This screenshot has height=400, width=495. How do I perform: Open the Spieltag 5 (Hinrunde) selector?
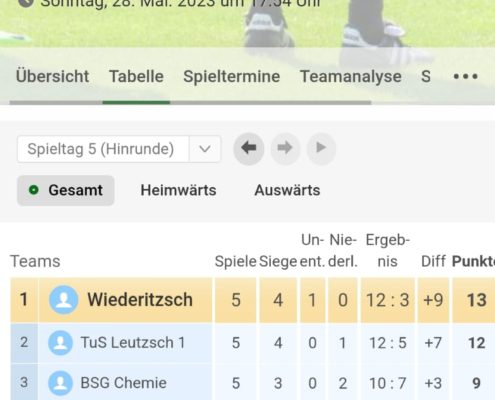tap(119, 149)
